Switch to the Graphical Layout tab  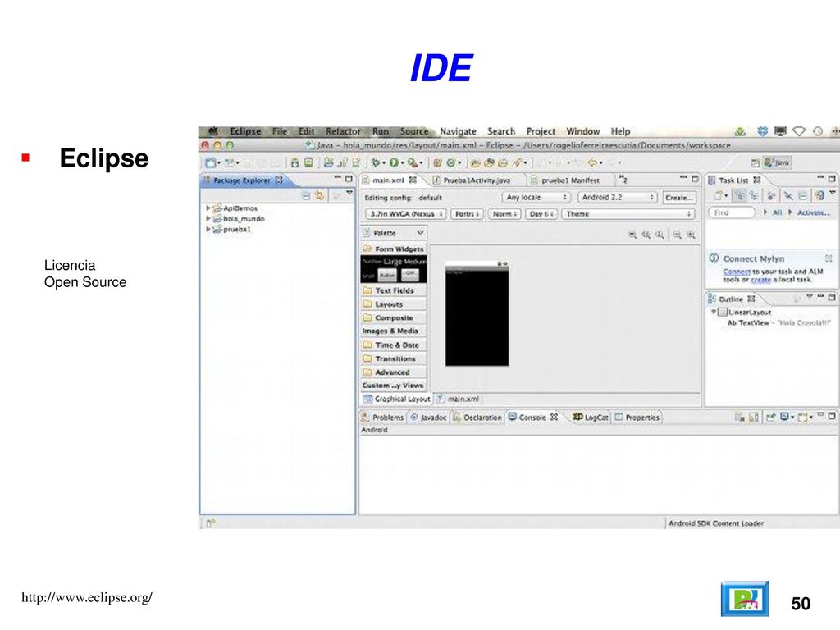click(396, 399)
